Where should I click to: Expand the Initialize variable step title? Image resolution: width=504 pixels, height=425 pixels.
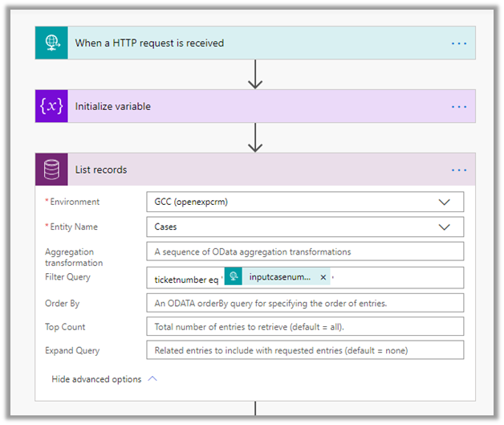pos(113,106)
